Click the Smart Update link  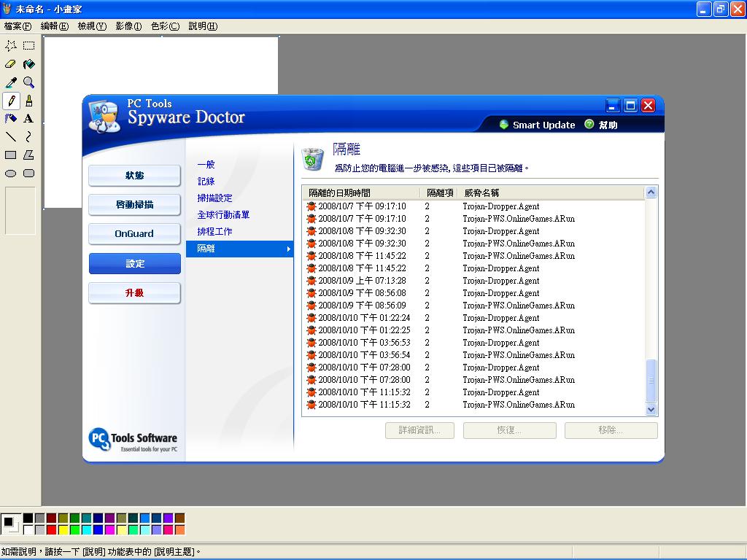(x=543, y=125)
